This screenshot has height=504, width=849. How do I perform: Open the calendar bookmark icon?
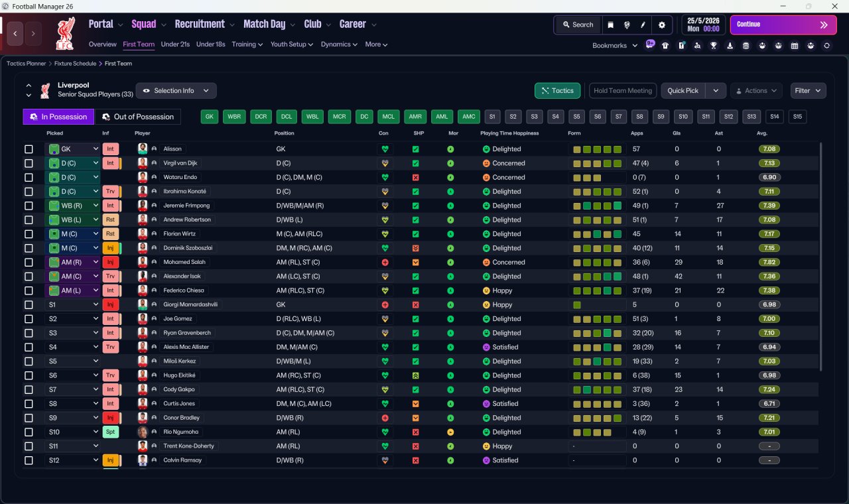pos(795,46)
